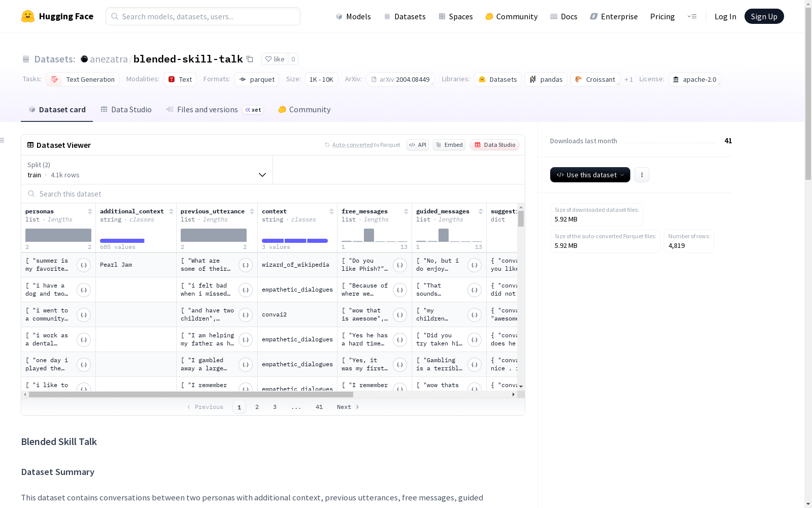
Task: Expand free_messages cell "Because of where we"
Action: point(400,290)
